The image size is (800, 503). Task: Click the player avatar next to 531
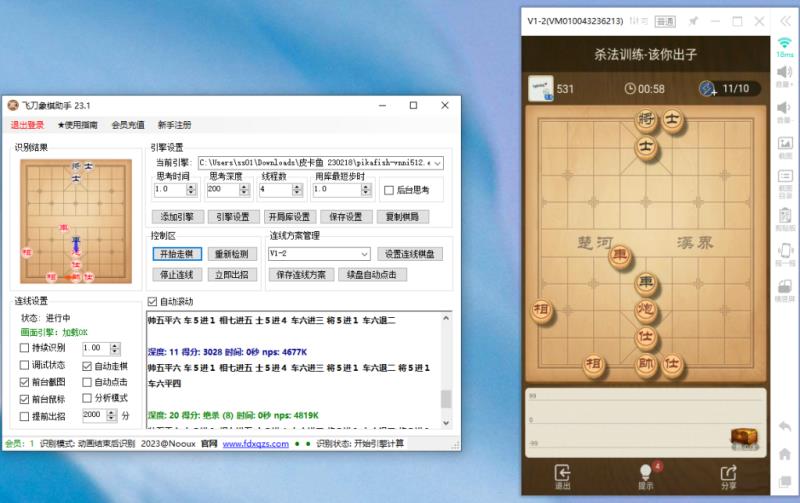540,89
